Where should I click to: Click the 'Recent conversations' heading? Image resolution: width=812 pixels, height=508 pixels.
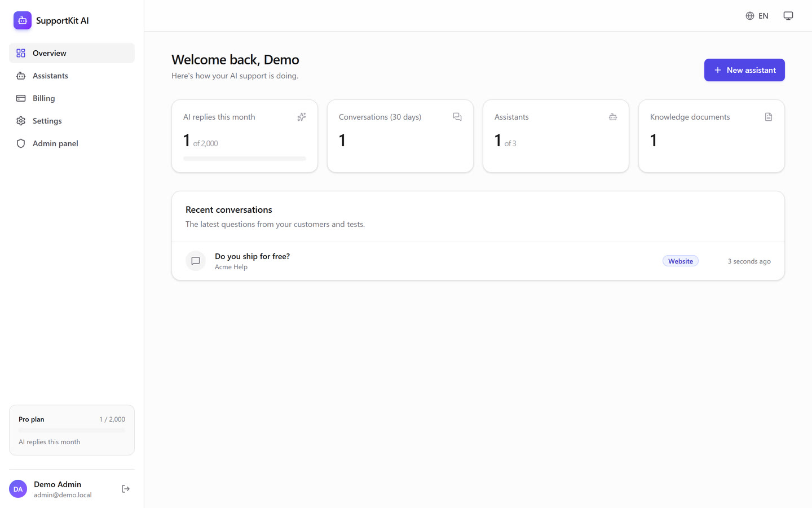point(229,209)
